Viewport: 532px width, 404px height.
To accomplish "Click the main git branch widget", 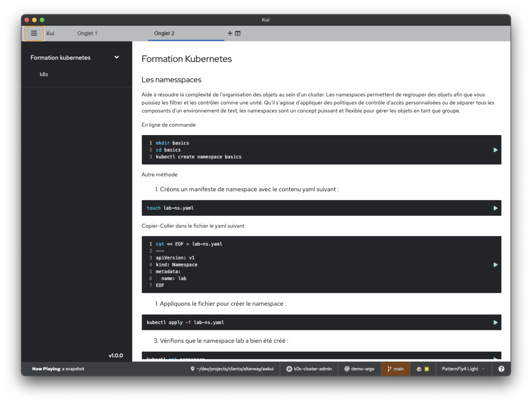I will point(395,369).
